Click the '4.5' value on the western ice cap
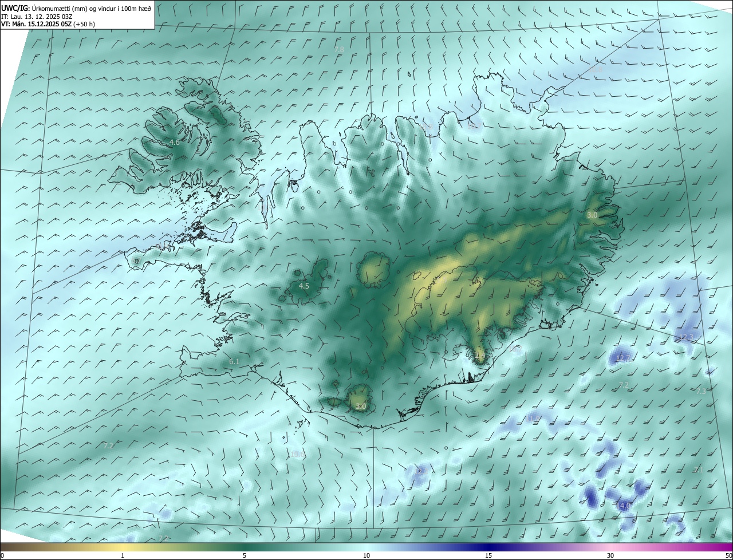 point(304,286)
